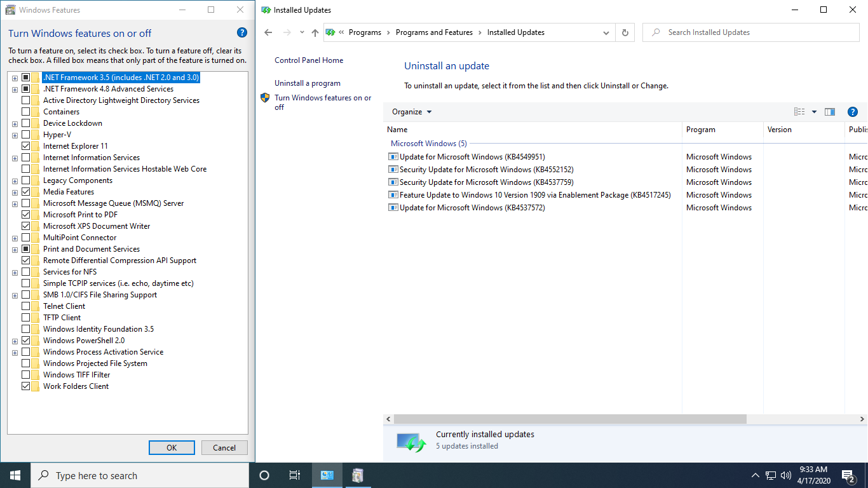The width and height of the screenshot is (868, 488).
Task: Expand Print and Document Services node
Action: coord(15,250)
